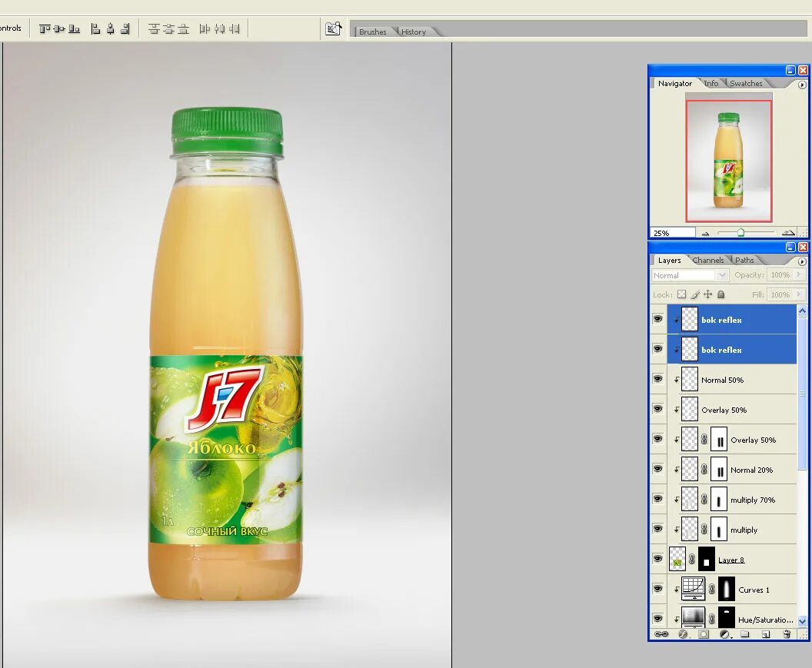Hide the Curves 1 adjustment layer
The image size is (812, 668).
point(657,589)
